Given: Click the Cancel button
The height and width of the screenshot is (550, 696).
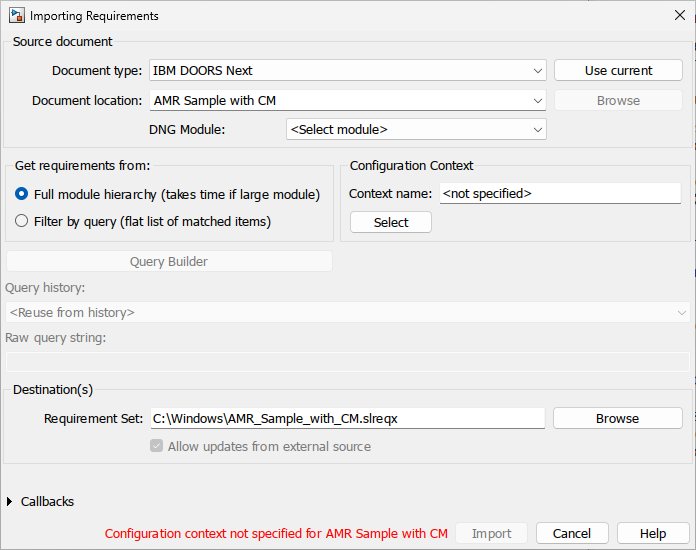Looking at the screenshot, I should point(572,533).
